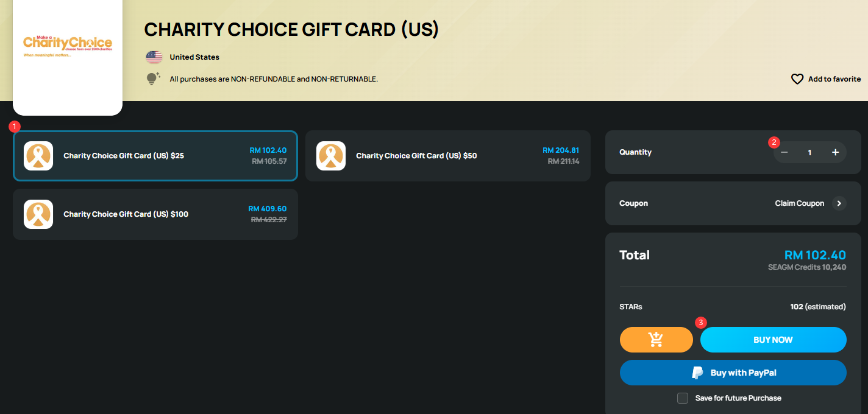
Task: Tick the Save for future Purchase checkbox
Action: [683, 398]
